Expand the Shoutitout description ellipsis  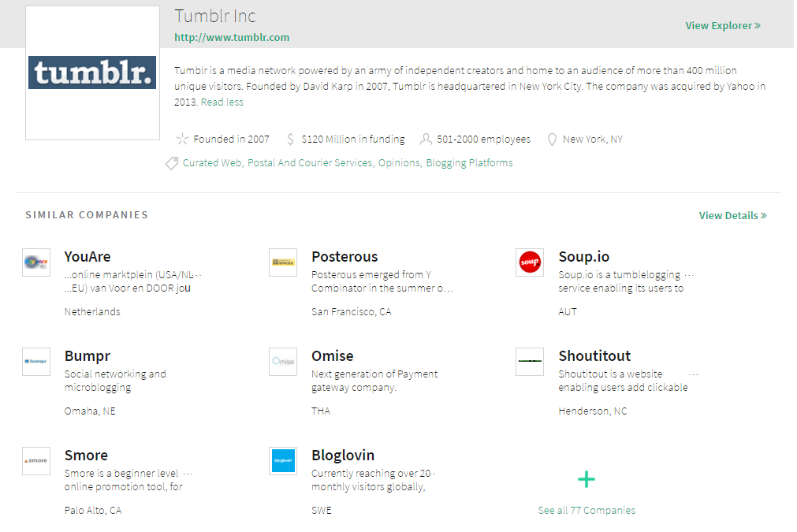pyautogui.click(x=693, y=374)
